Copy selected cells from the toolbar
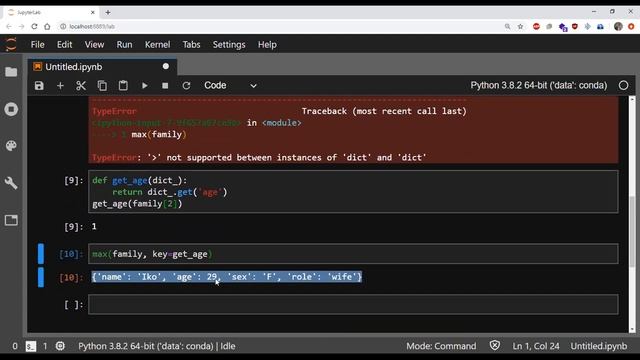 (102, 86)
